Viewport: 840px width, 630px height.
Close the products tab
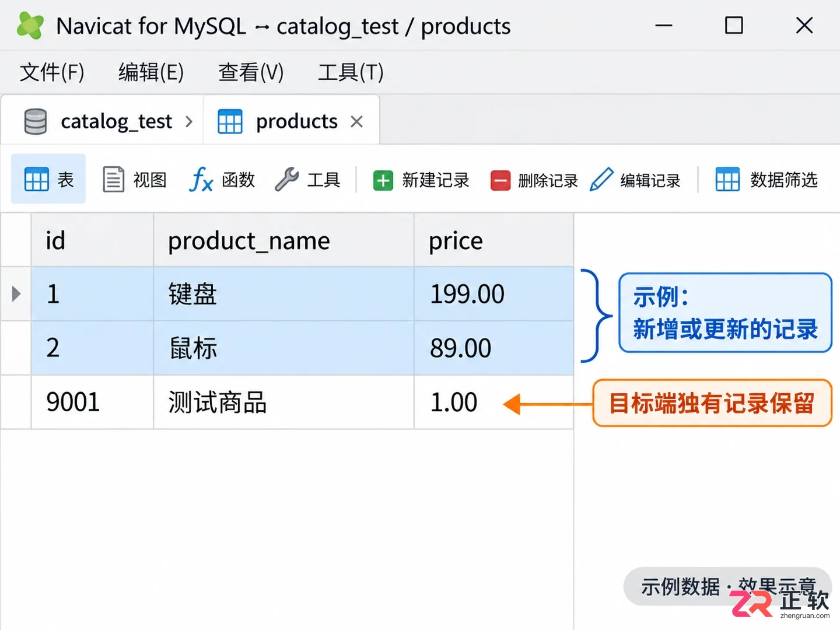pos(356,121)
